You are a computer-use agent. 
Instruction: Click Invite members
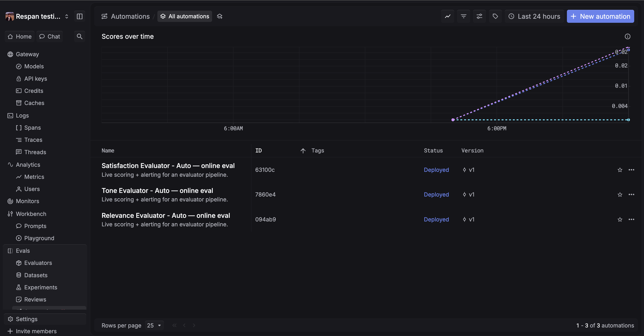(32, 331)
